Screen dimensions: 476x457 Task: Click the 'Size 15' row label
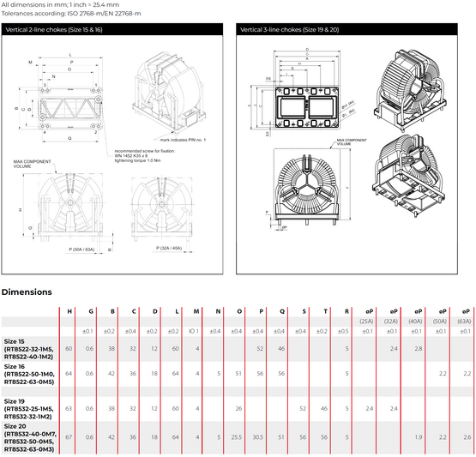coord(14,341)
